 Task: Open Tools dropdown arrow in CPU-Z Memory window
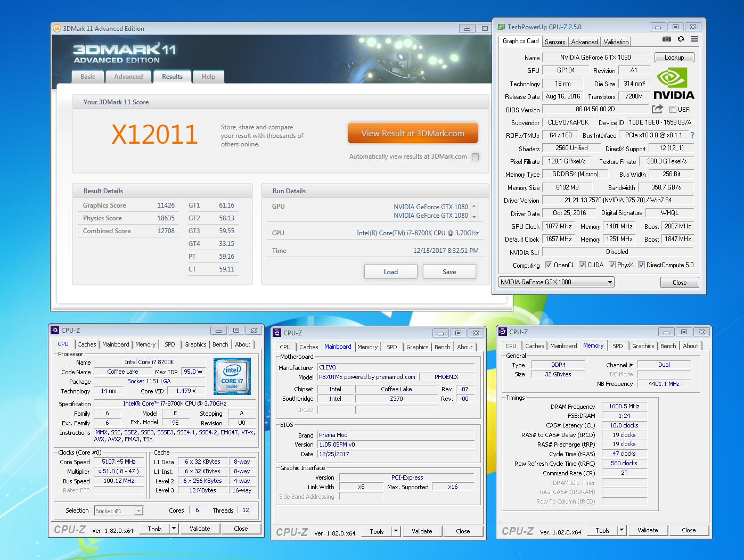[x=622, y=530]
